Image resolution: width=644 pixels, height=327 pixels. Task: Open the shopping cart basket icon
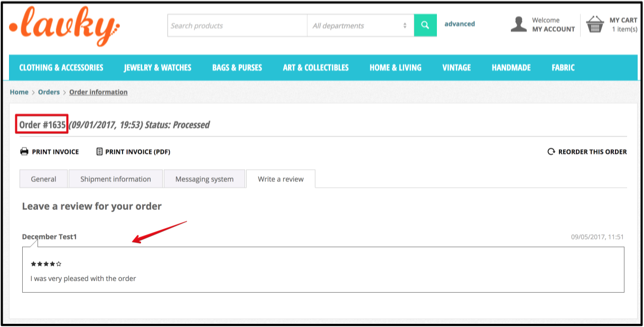point(595,24)
